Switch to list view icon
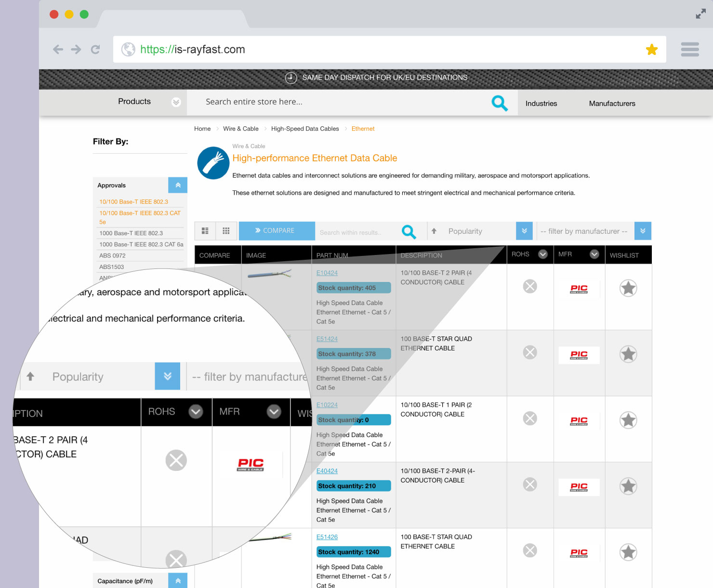Image resolution: width=713 pixels, height=588 pixels. click(205, 231)
